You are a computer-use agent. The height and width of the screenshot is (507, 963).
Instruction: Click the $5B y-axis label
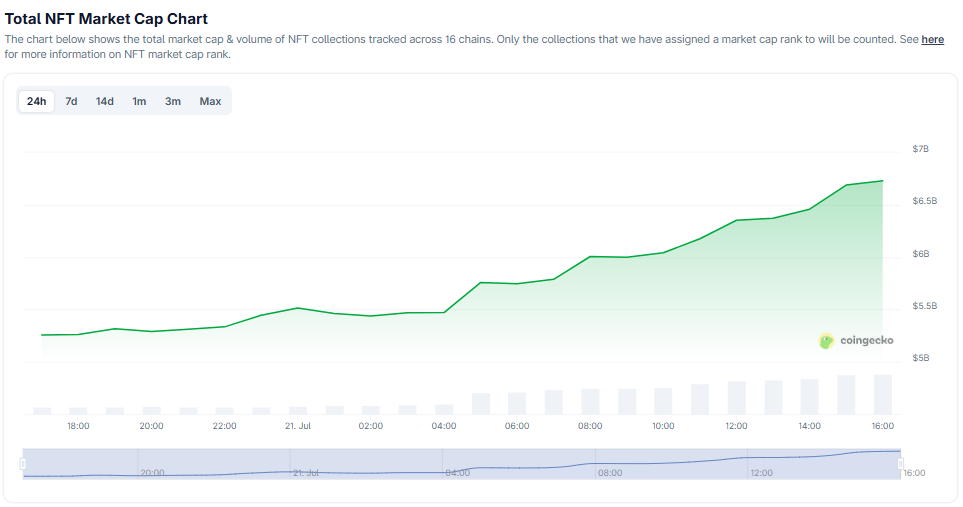pyautogui.click(x=921, y=358)
